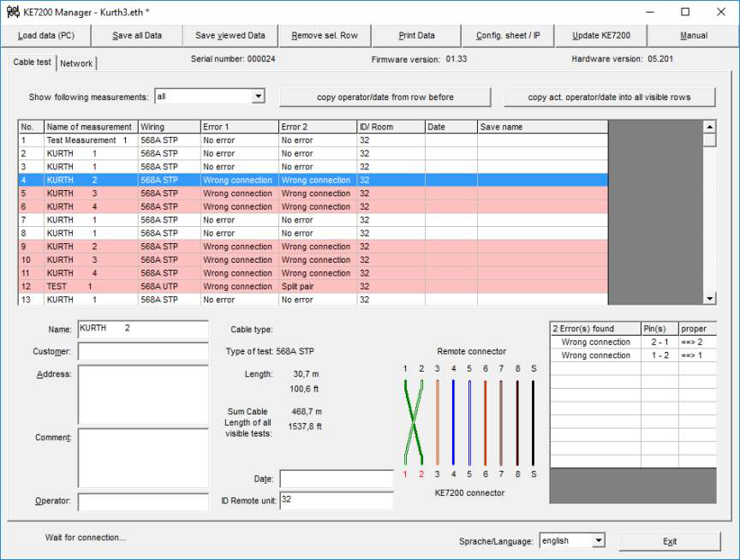This screenshot has height=560, width=740.
Task: Open the Manual
Action: click(694, 35)
